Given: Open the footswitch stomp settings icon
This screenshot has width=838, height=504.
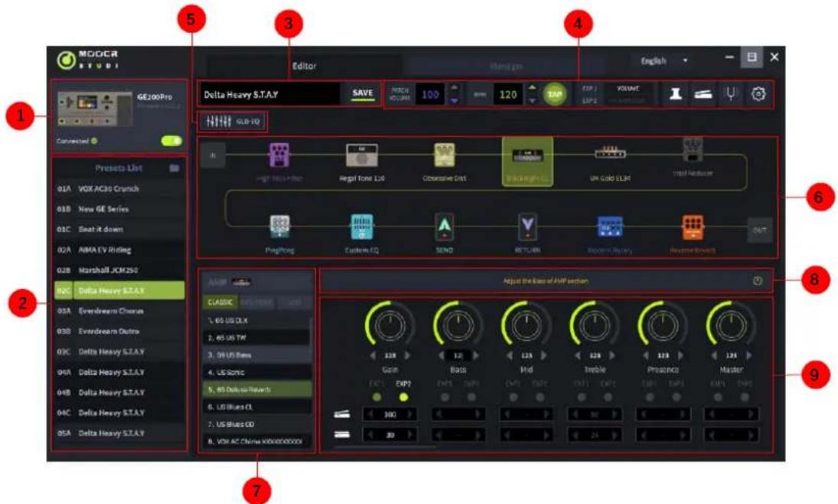Looking at the screenshot, I should (676, 94).
